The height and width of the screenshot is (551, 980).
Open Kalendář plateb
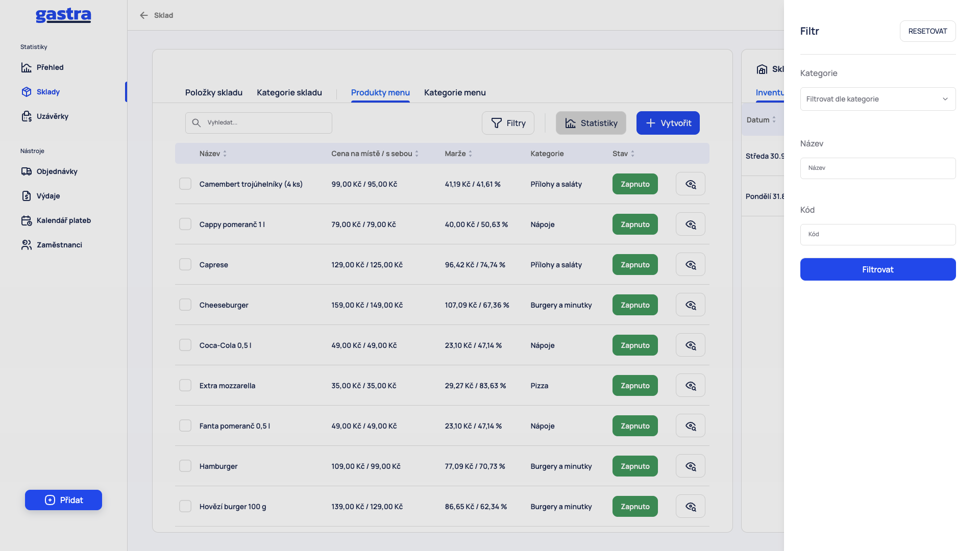tap(56, 220)
